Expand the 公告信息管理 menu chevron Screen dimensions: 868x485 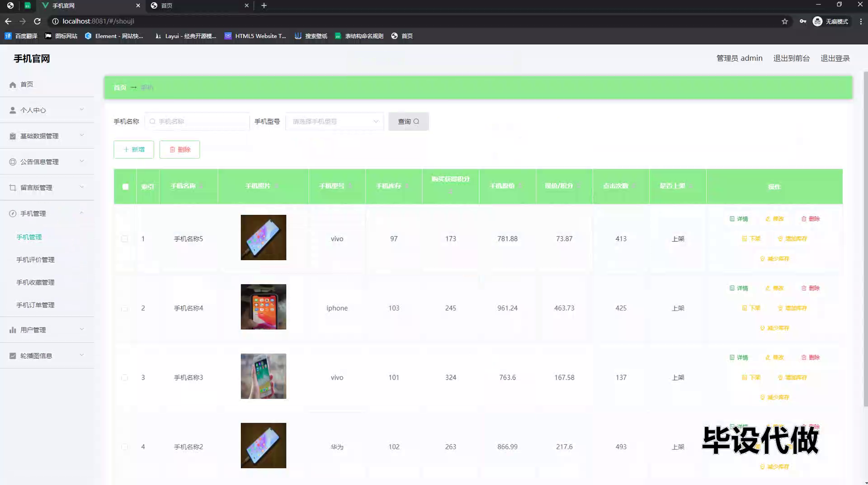pyautogui.click(x=82, y=161)
